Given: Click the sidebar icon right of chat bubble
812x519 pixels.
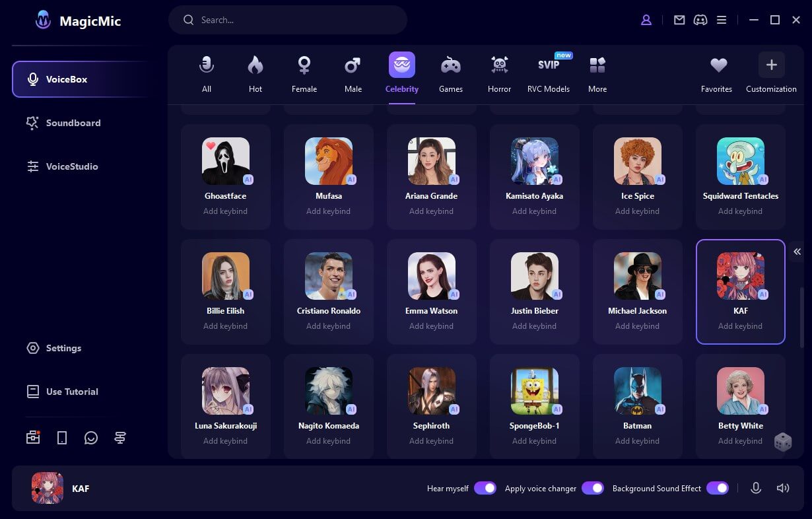Looking at the screenshot, I should pos(120,438).
